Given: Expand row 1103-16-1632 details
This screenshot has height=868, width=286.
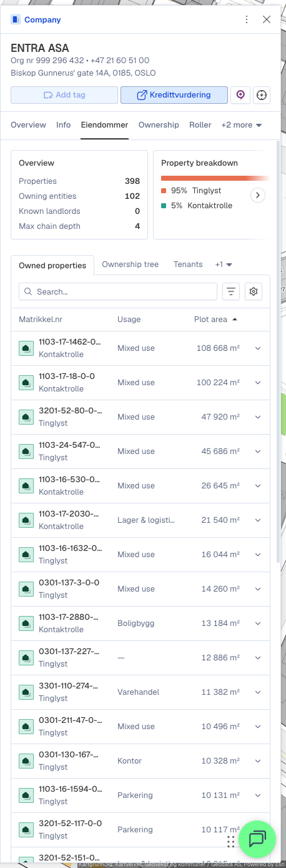Looking at the screenshot, I should coord(258,555).
